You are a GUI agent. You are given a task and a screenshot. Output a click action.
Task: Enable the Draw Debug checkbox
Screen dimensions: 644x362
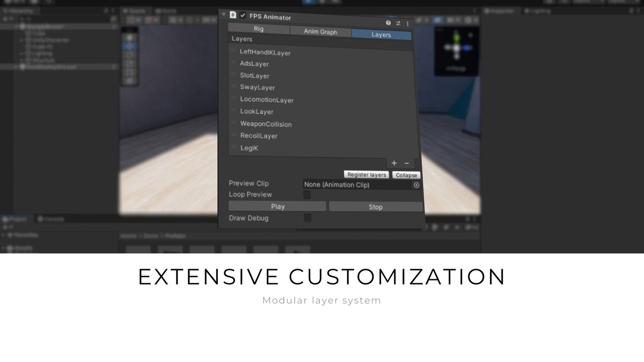tap(307, 218)
